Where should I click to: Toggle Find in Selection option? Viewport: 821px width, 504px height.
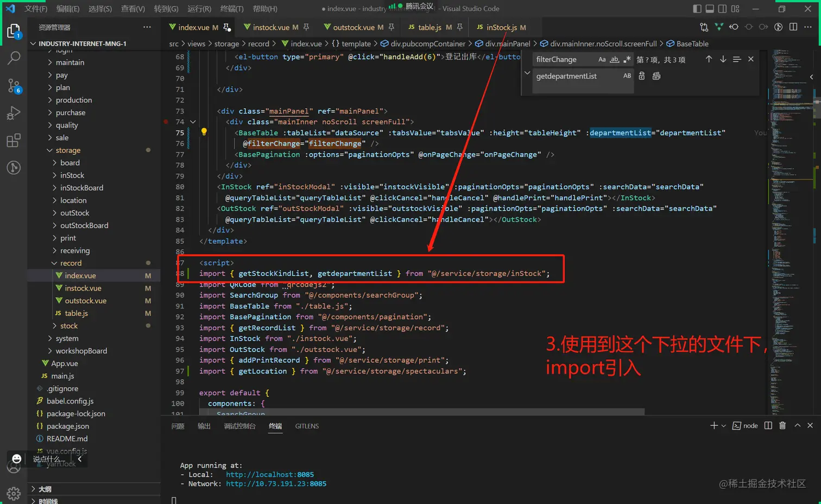point(737,59)
